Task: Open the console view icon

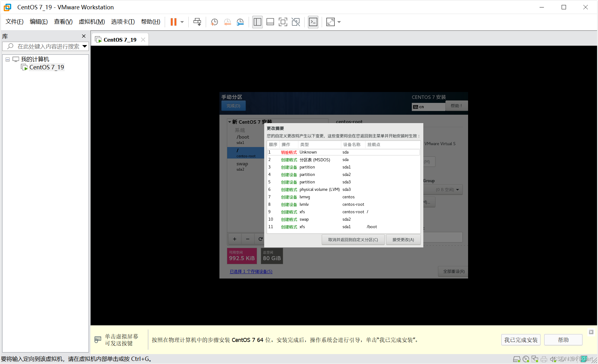Action: pyautogui.click(x=313, y=22)
